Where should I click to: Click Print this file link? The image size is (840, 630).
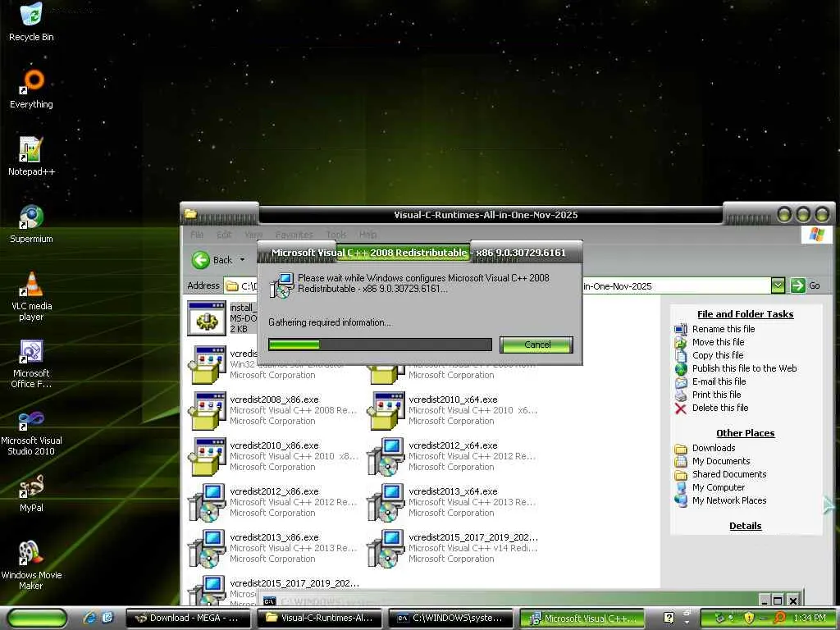tap(716, 395)
